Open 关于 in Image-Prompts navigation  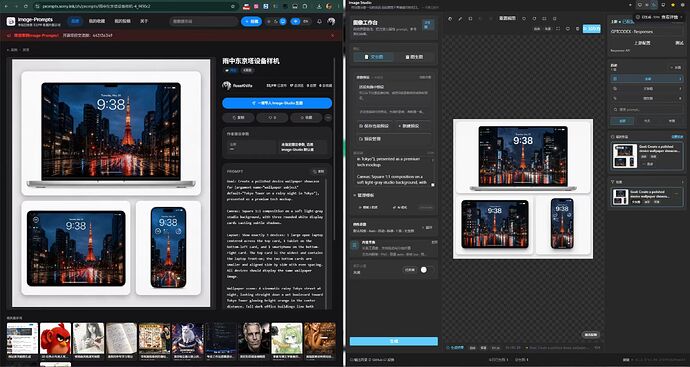pos(144,21)
